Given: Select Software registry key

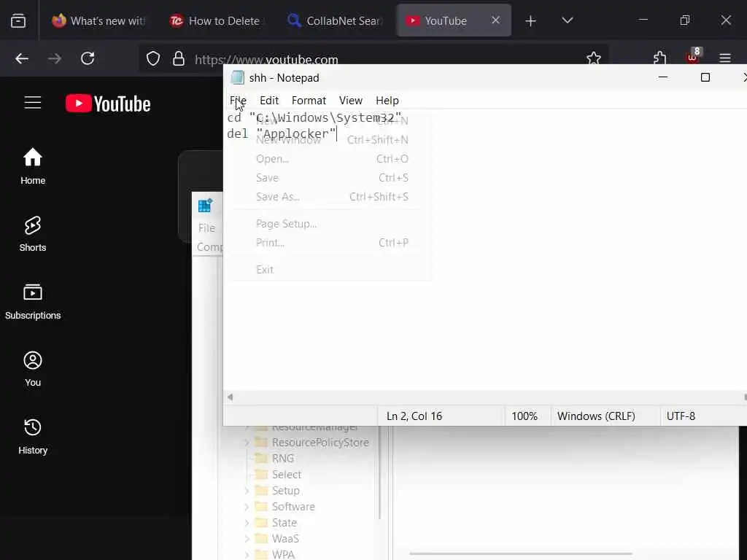Looking at the screenshot, I should point(293,507).
